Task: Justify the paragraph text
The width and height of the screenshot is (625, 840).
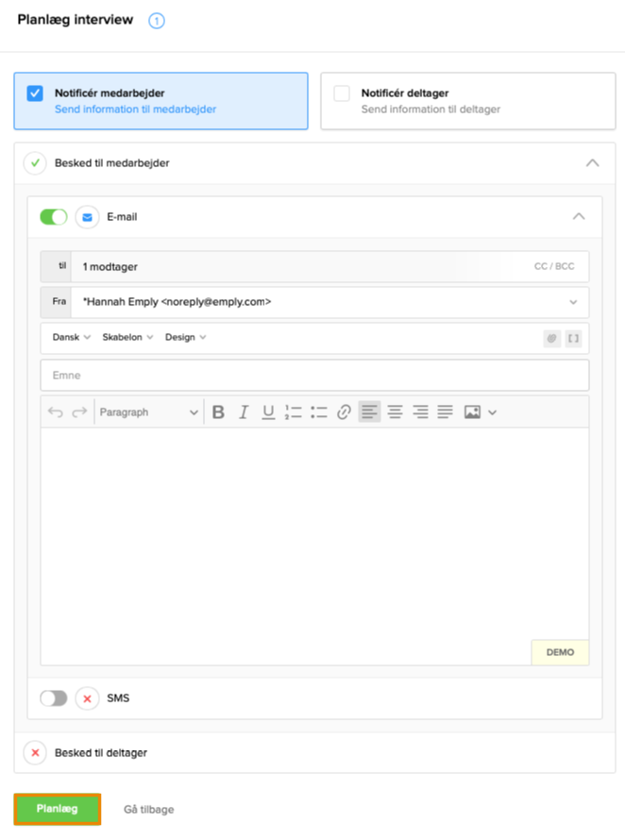Action: (445, 412)
